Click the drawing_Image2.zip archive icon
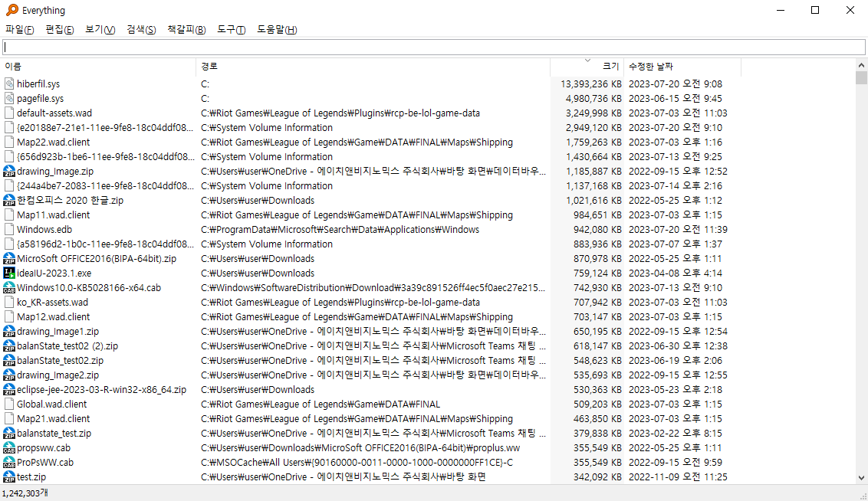868x501 pixels. (x=9, y=375)
